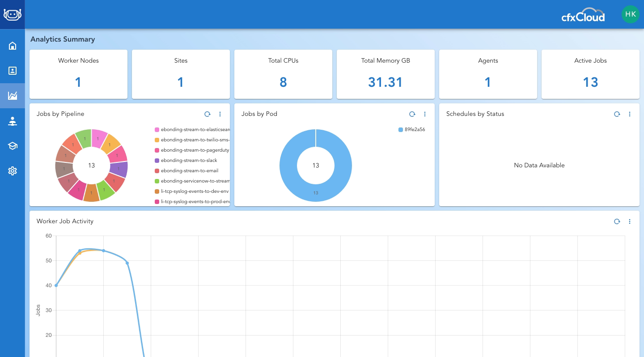Toggle li-tcp-syslog-events-to-dev-env legend item

(192, 191)
